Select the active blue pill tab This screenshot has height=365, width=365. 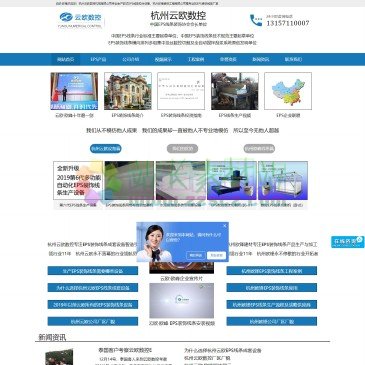(106, 149)
